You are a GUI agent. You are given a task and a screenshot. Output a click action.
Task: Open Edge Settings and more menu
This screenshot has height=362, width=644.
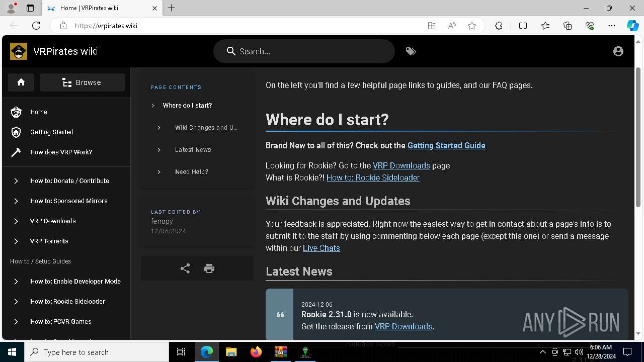[x=612, y=26]
